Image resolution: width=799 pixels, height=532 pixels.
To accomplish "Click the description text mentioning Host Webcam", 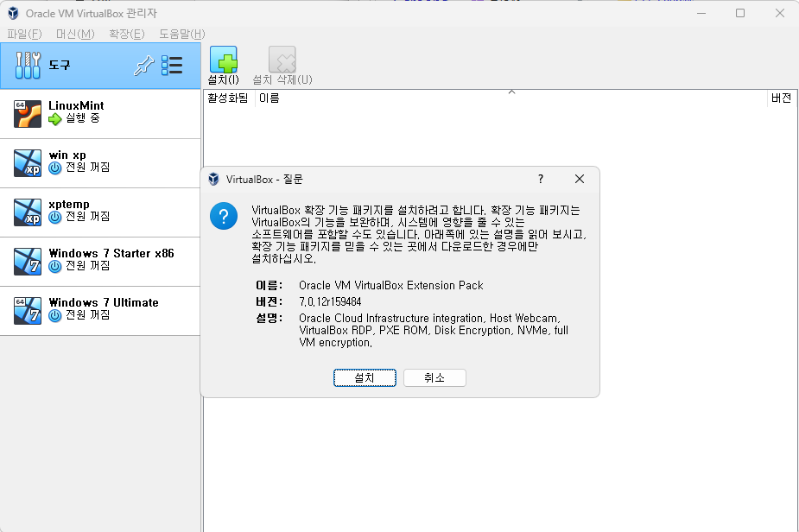I will coord(434,330).
